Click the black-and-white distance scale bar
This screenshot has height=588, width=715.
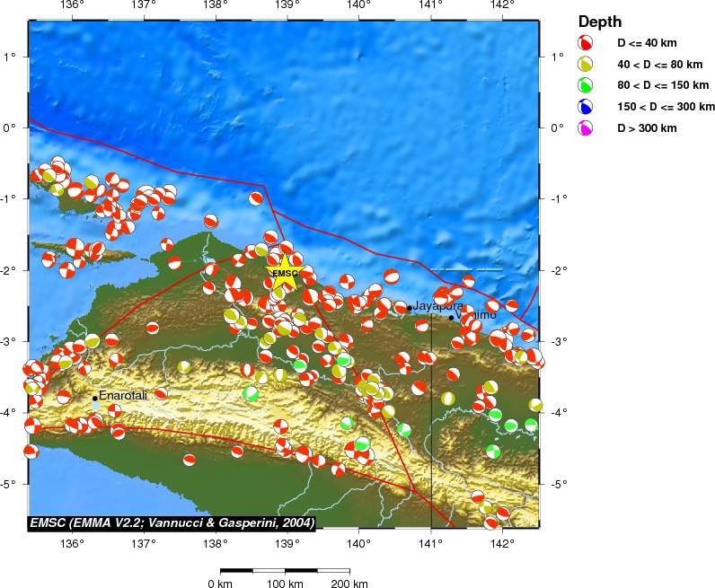(x=285, y=571)
